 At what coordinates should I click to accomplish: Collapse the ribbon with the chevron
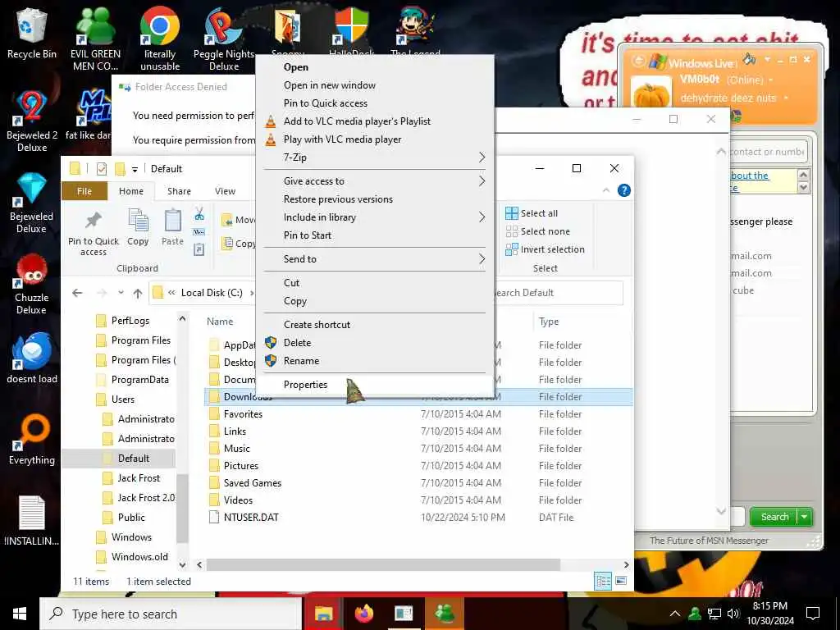pos(606,190)
